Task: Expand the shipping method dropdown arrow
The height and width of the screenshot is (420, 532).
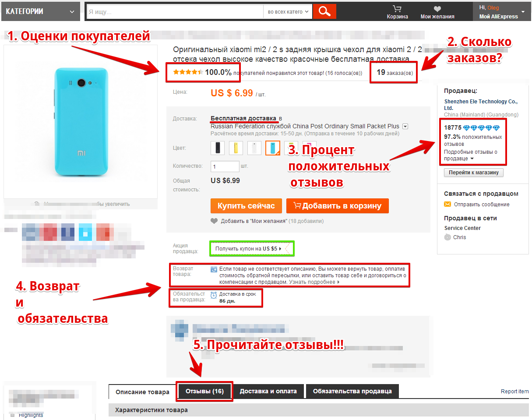Action: click(405, 127)
